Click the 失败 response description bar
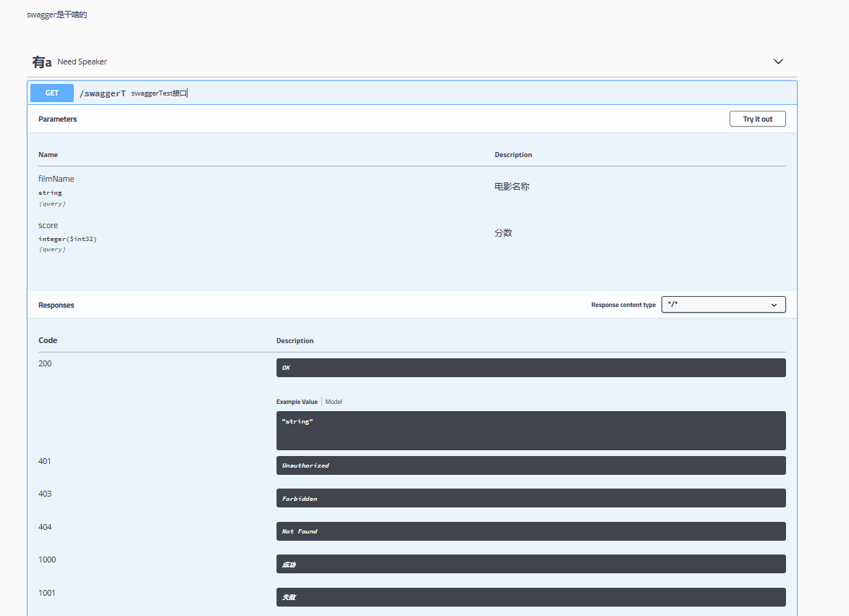Image resolution: width=849 pixels, height=616 pixels. (531, 597)
